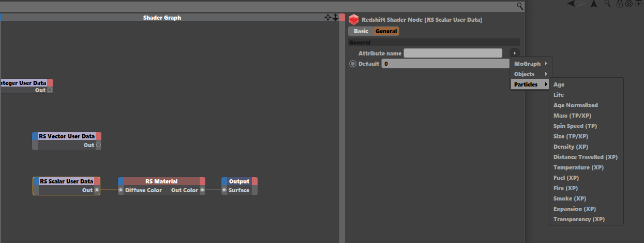
Task: Click the search magnifier icon in the top bar
Action: 520,6
